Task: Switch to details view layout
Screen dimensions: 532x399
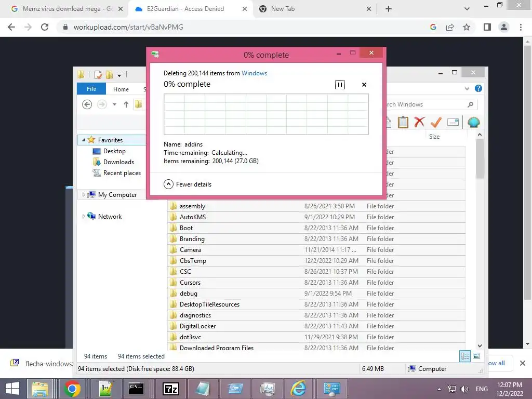Action: pyautogui.click(x=465, y=356)
